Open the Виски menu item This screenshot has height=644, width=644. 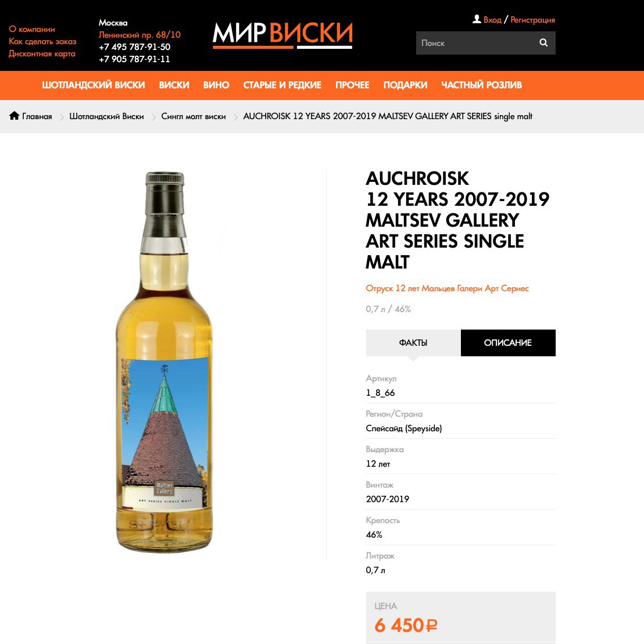tap(174, 85)
